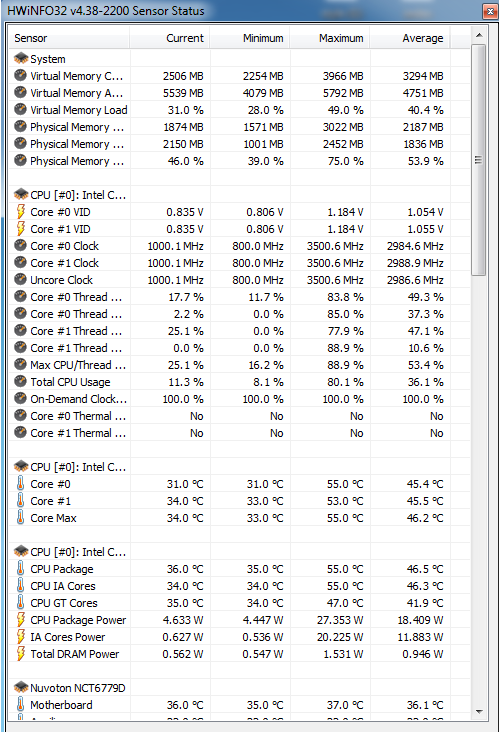Click the 2506 MB current value

(183, 76)
